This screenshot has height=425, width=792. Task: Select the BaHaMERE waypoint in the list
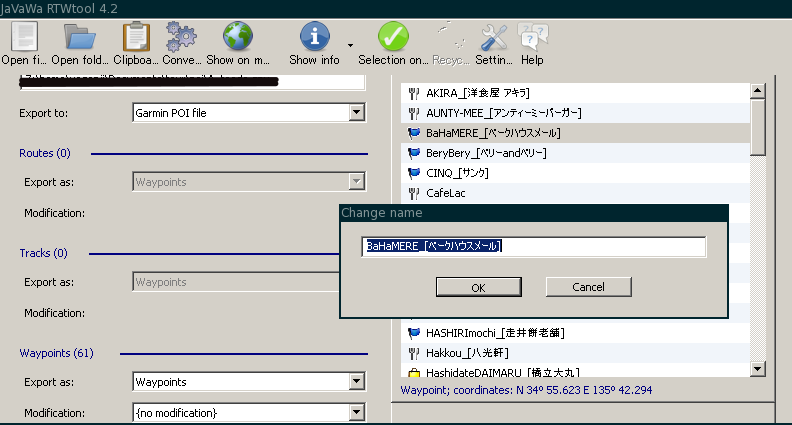click(x=576, y=133)
